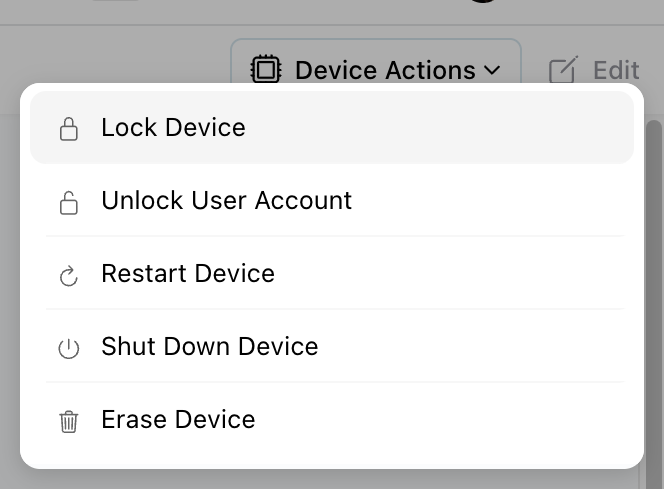664x489 pixels.
Task: Click the padlock icon beside Lock Device
Action: (68, 129)
